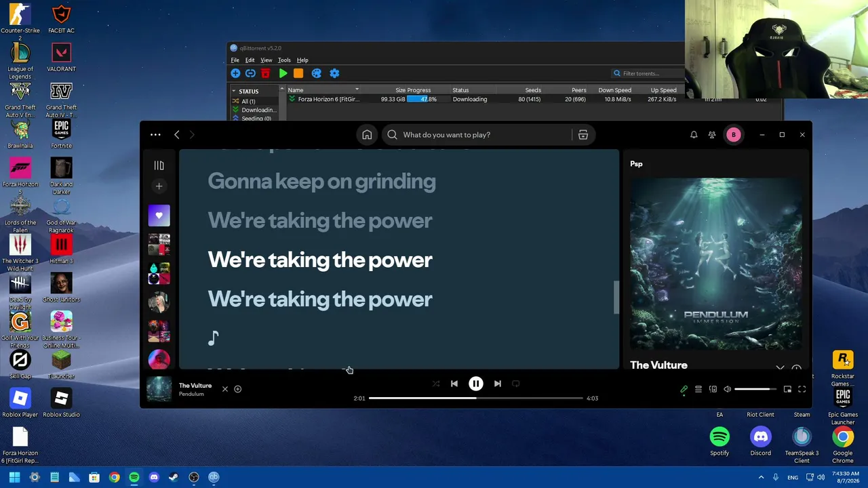Open the qBittorrent palette icon
This screenshot has width=868, height=488.
[316, 73]
